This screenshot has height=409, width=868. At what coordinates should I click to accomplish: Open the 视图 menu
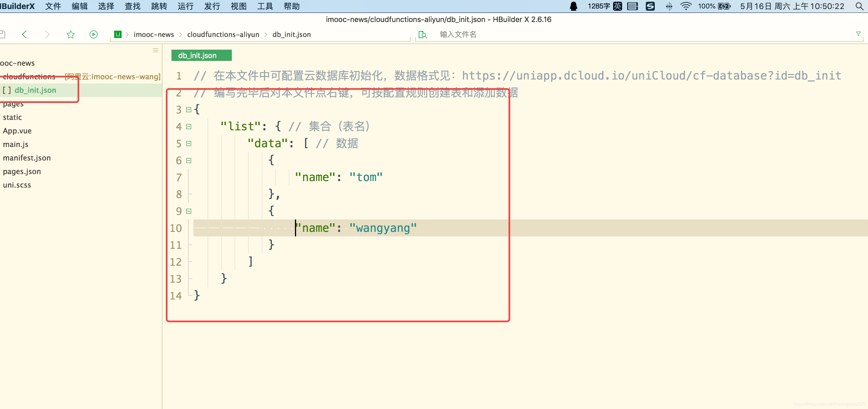point(239,6)
